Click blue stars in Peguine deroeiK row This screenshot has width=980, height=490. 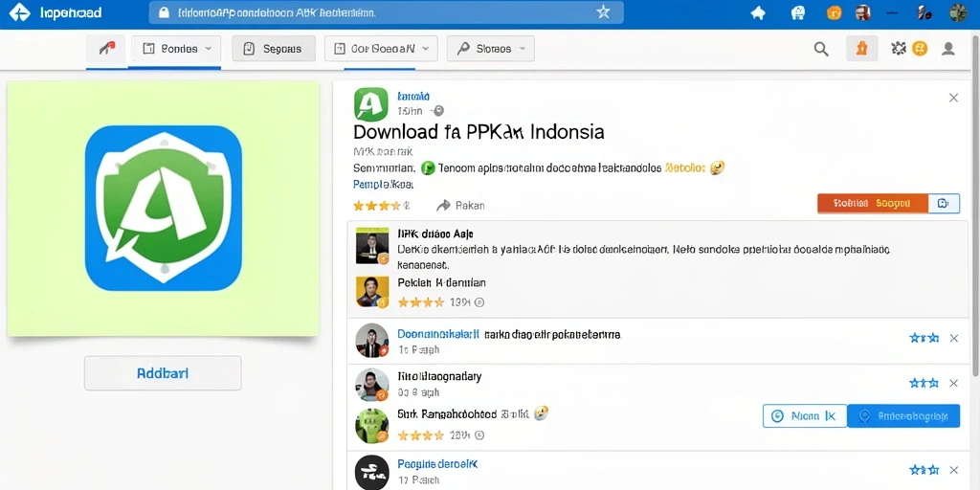coord(924,469)
